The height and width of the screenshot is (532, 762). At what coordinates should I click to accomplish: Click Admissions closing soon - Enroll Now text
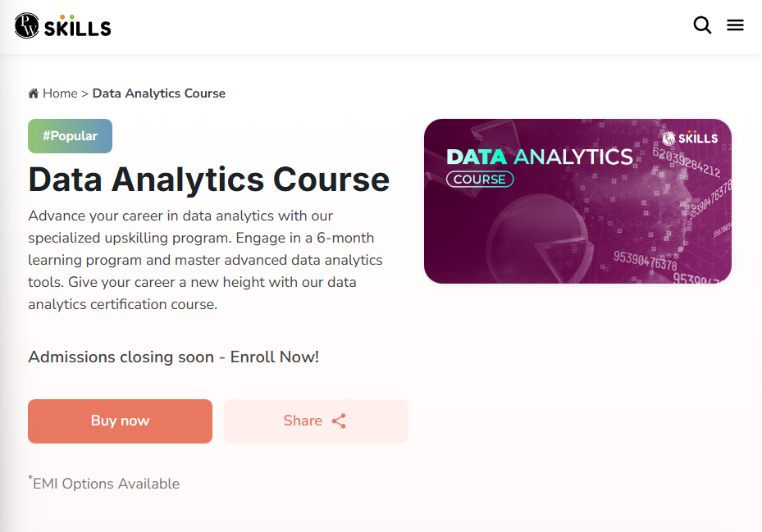click(x=173, y=357)
